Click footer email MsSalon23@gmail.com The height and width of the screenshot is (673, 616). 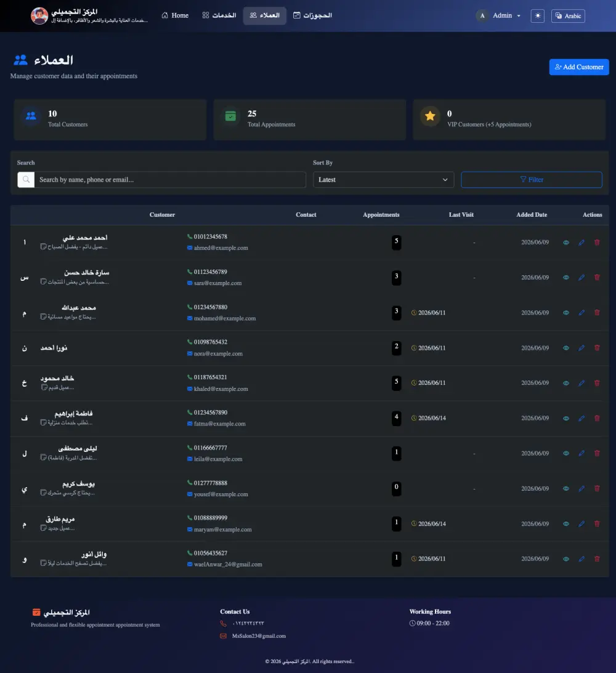259,636
